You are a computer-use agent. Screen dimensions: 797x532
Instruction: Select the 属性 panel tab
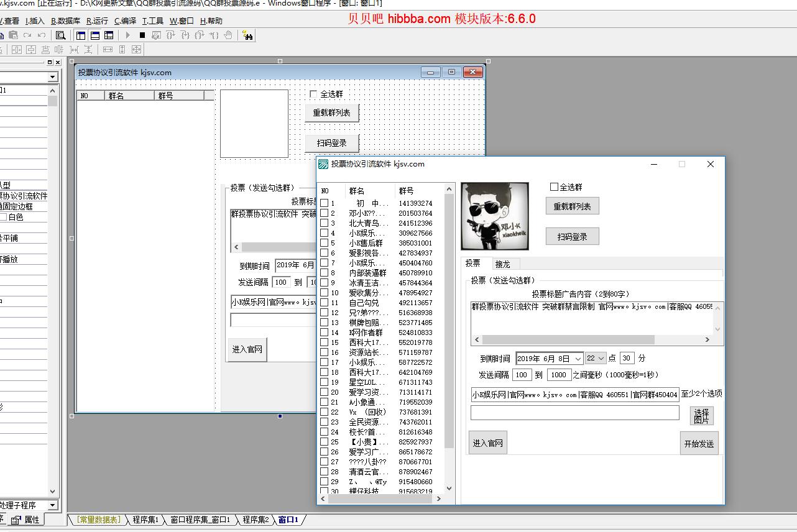click(27, 520)
